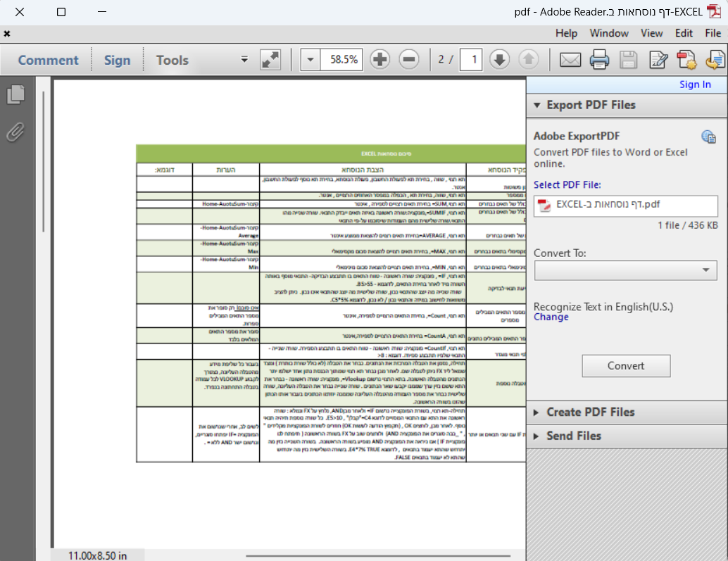728x561 pixels.
Task: Click the horizontal scrollbar at bottom
Action: (x=378, y=555)
